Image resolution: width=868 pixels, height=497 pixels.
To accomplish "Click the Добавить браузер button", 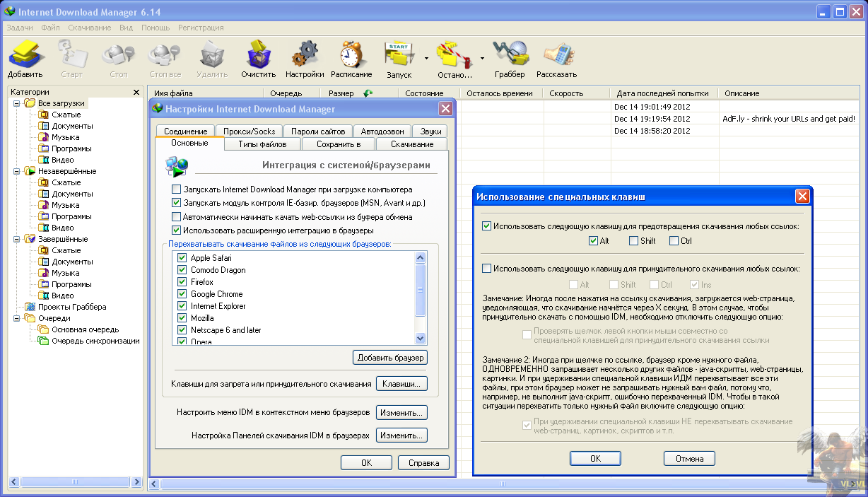I will click(x=390, y=358).
